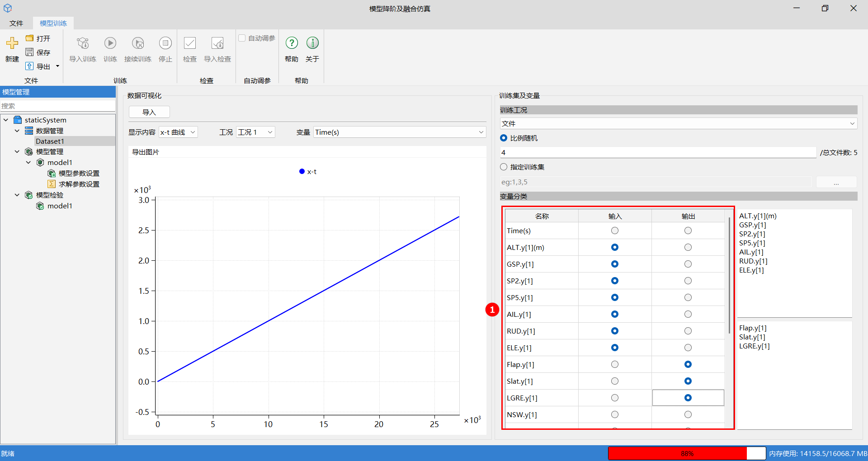Click the variable table vertical scrollbar
868x461 pixels.
729,276
